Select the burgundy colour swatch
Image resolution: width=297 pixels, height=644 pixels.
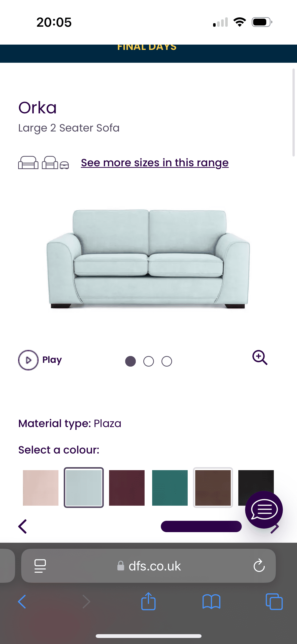(x=127, y=488)
